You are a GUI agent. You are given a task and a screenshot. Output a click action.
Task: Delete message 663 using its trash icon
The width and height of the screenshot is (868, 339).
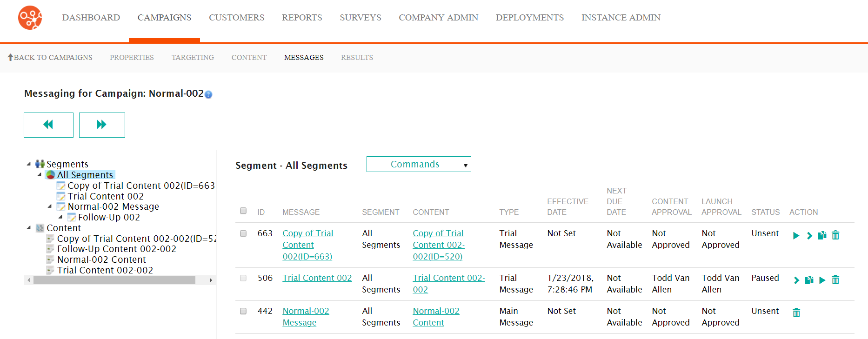click(x=835, y=235)
